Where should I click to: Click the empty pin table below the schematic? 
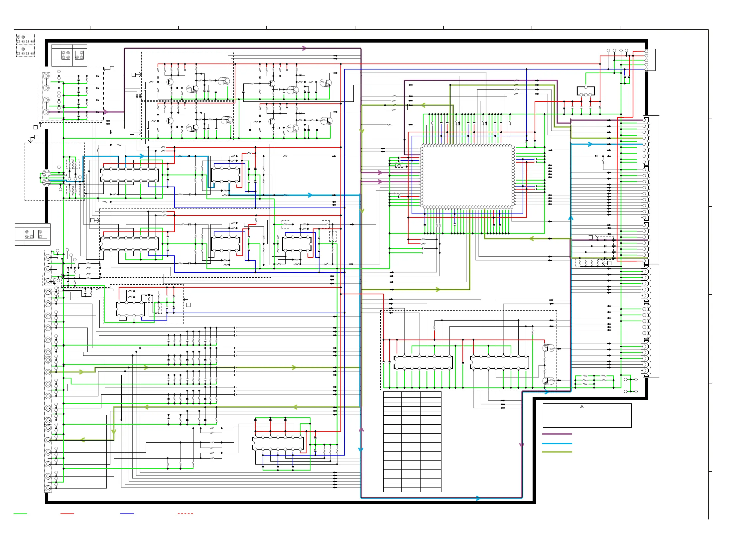[x=412, y=442]
